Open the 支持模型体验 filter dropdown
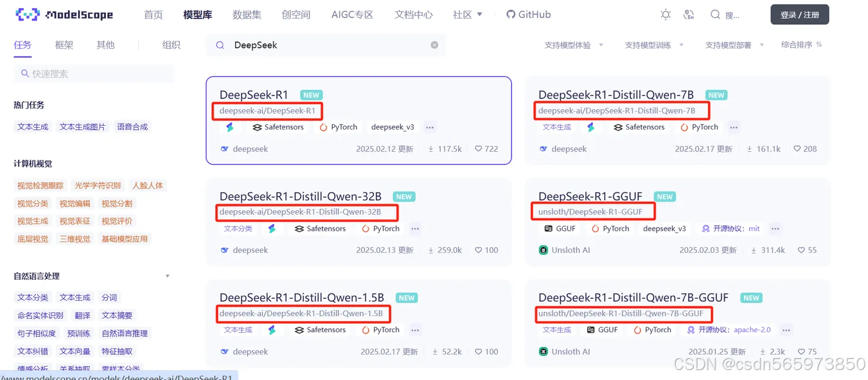This screenshot has height=380, width=868. point(573,45)
